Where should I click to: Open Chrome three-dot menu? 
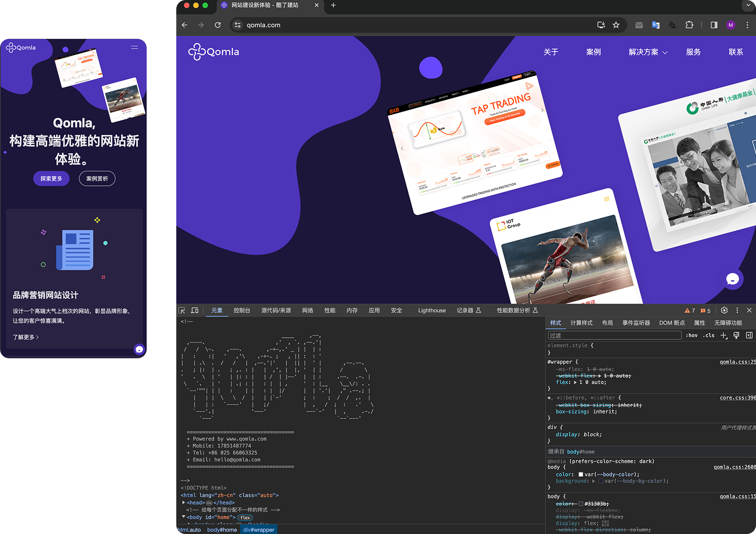tap(747, 25)
